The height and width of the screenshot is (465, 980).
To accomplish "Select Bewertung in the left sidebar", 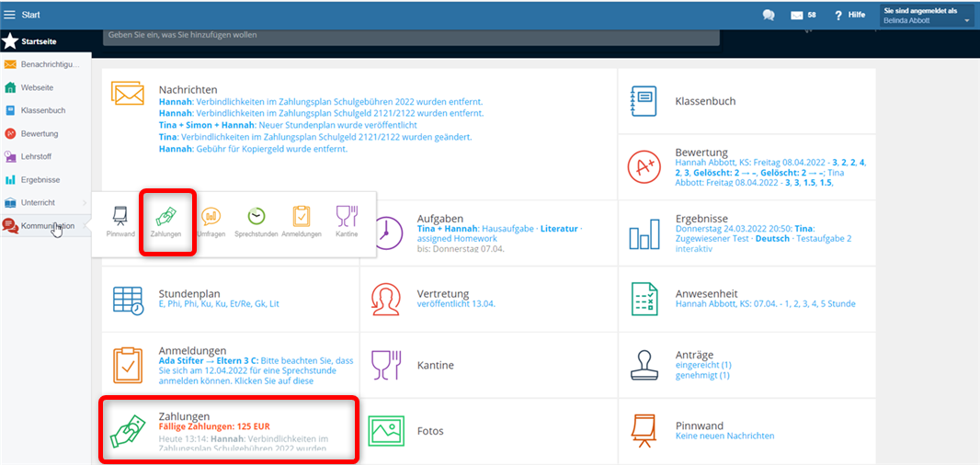I will (x=40, y=133).
